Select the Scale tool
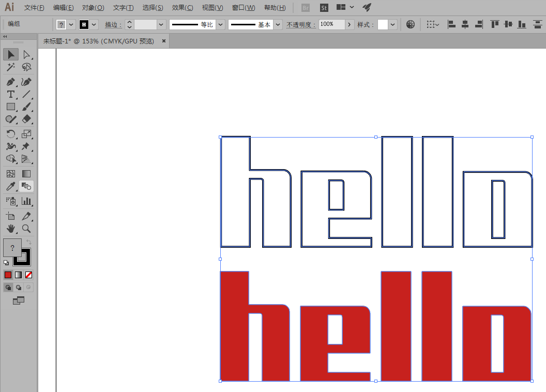The width and height of the screenshot is (546, 392). click(26, 134)
